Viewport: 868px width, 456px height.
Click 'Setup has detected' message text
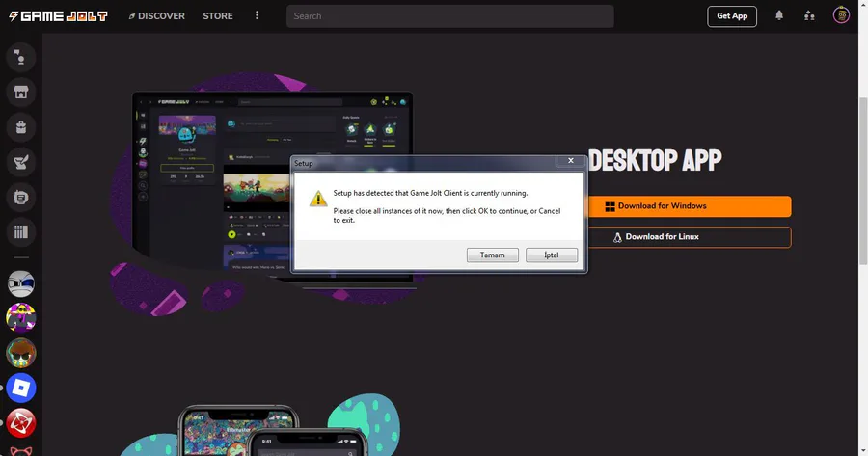click(x=430, y=193)
